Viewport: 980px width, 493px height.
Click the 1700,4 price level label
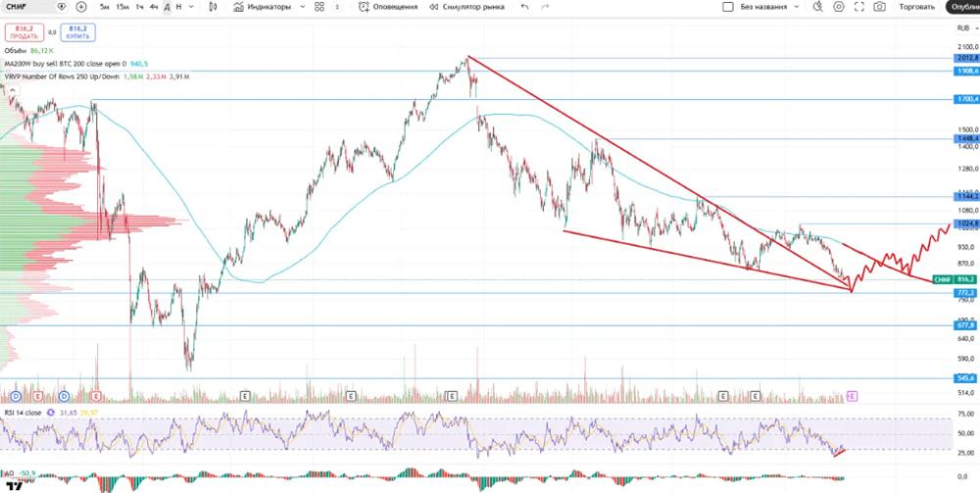point(966,99)
